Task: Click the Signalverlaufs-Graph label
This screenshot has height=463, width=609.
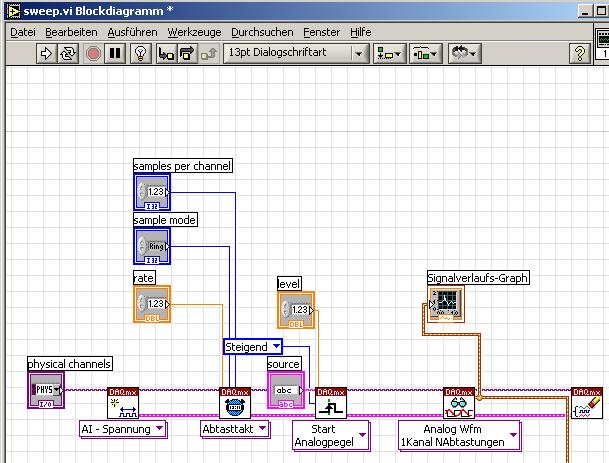Action: click(x=478, y=278)
